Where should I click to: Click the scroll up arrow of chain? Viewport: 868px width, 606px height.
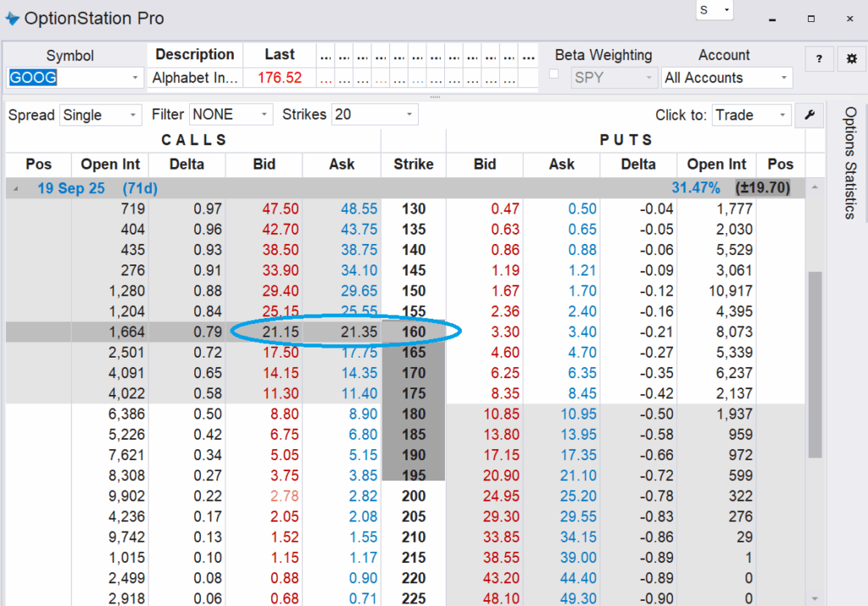(x=815, y=187)
